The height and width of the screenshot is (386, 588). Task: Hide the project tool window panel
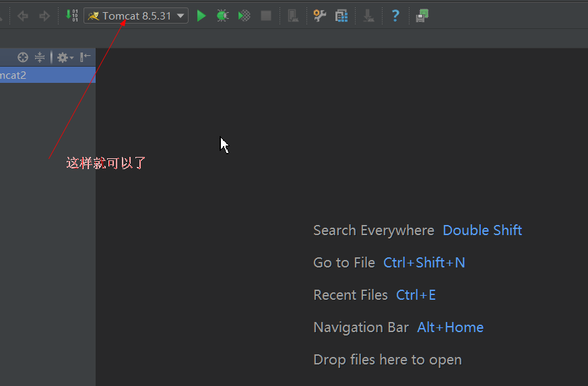(85, 57)
